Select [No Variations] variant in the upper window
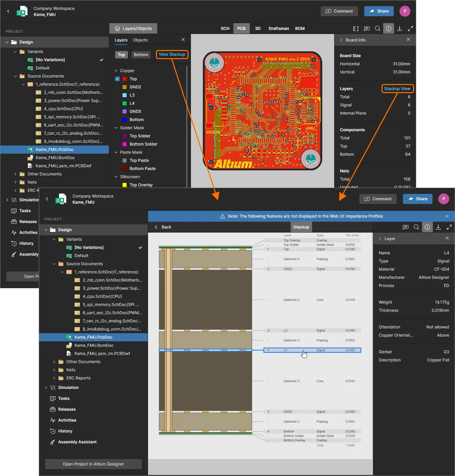The height and width of the screenshot is (476, 455). (x=50, y=60)
